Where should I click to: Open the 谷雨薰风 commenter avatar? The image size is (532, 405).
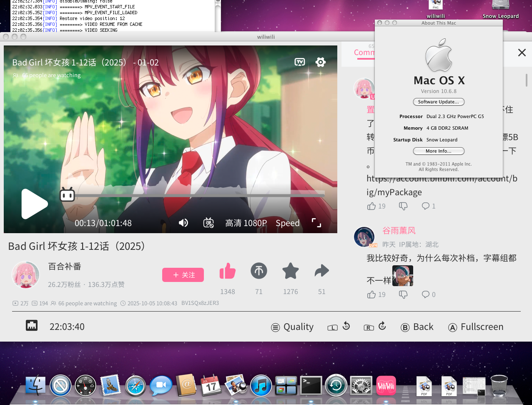364,237
